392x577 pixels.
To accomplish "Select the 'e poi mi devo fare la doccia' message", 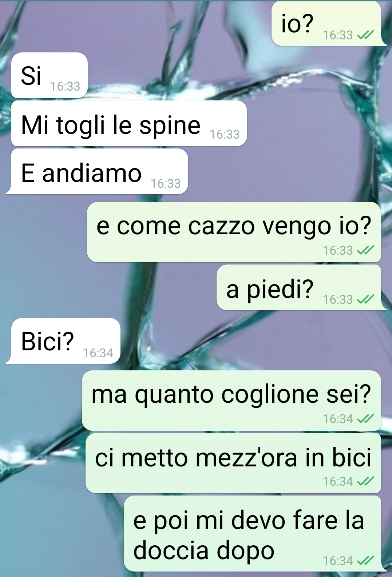I will (255, 534).
